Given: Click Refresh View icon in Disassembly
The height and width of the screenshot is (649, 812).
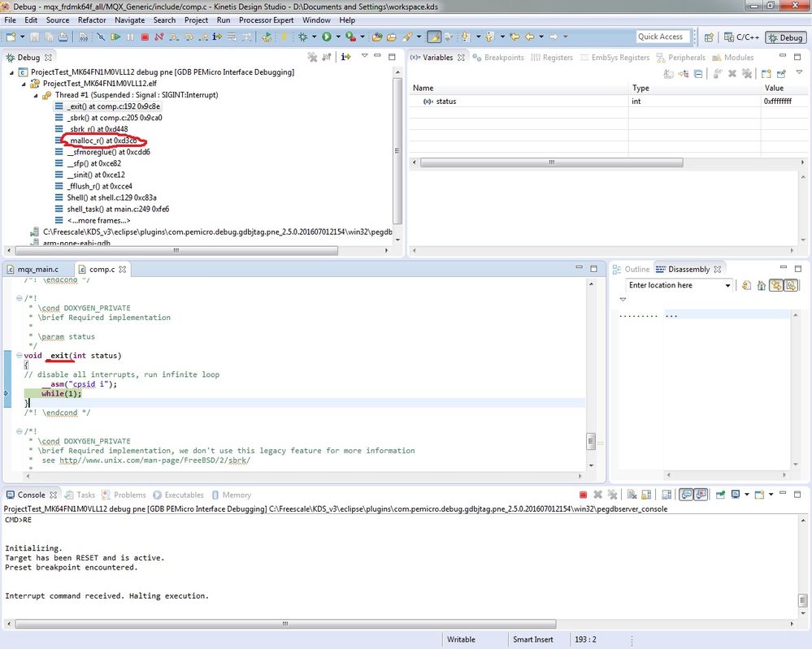Looking at the screenshot, I should (x=746, y=286).
